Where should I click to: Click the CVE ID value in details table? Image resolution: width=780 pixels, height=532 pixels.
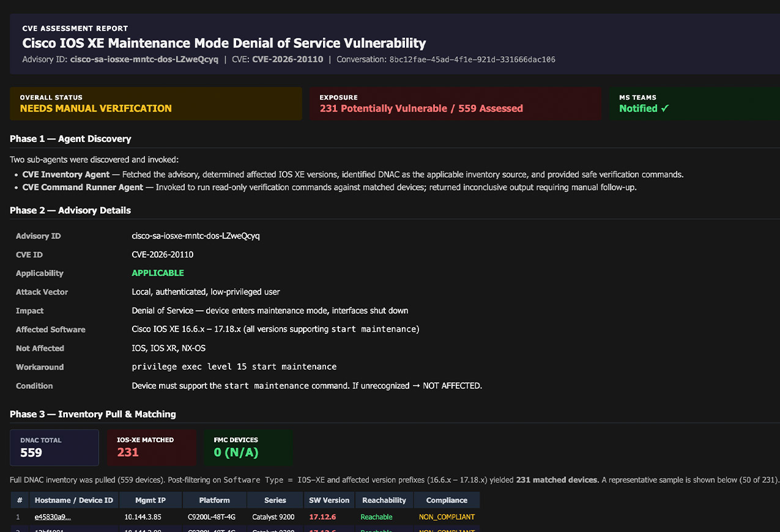click(x=163, y=255)
